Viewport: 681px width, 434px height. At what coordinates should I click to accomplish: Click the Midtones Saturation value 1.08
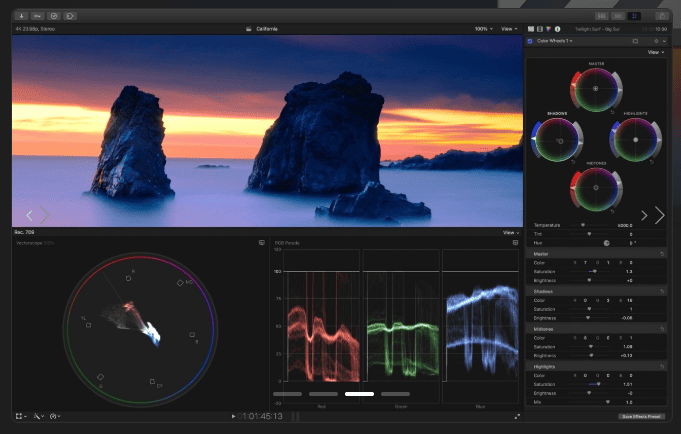628,347
